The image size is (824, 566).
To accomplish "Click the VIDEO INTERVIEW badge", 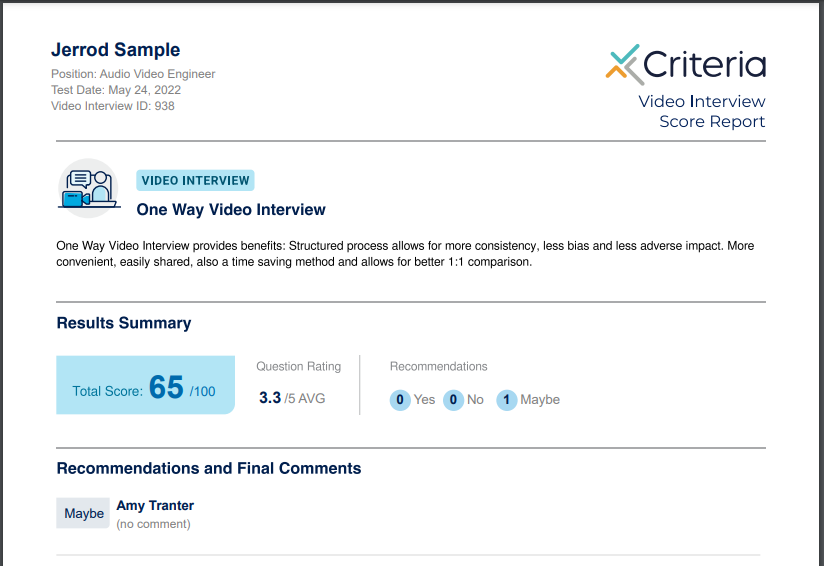I will (195, 180).
